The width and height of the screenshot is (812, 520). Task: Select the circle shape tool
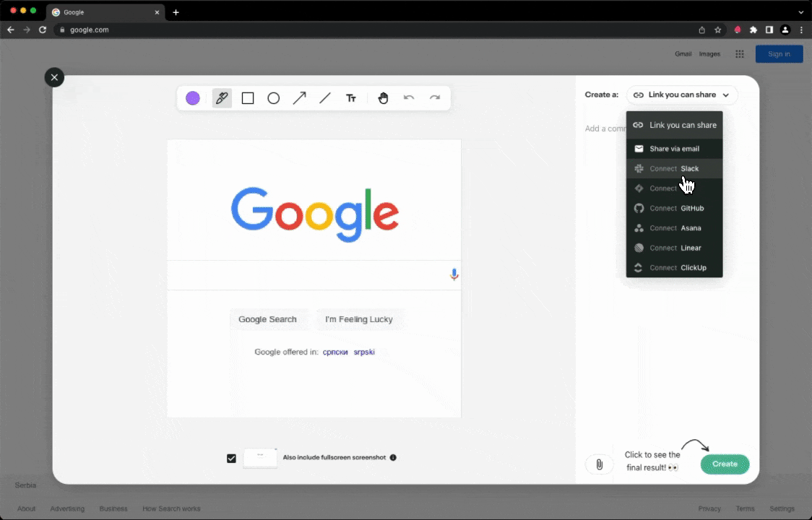[x=273, y=98]
